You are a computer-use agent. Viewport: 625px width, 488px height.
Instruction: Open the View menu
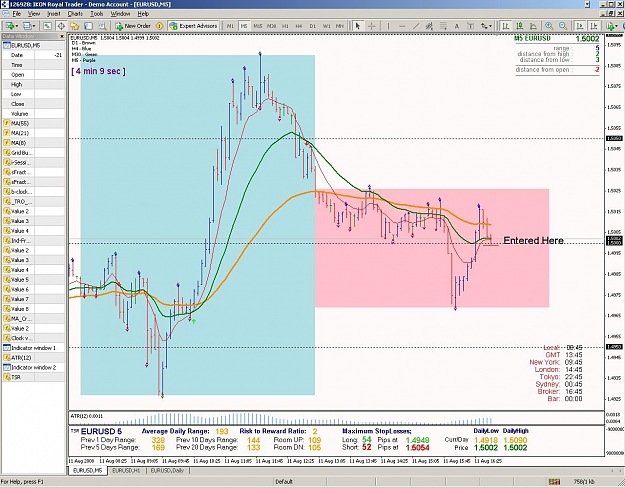pos(34,14)
